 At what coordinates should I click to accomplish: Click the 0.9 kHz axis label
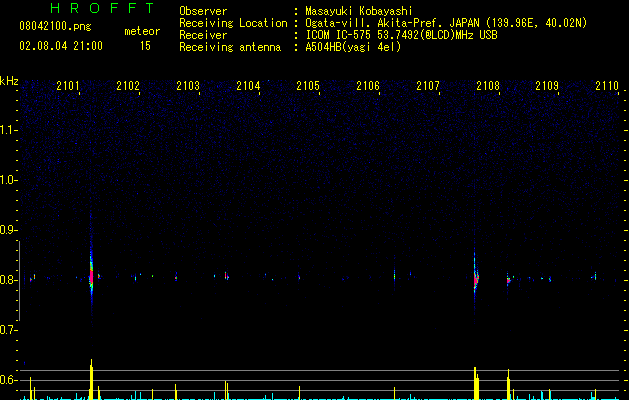tap(8, 230)
